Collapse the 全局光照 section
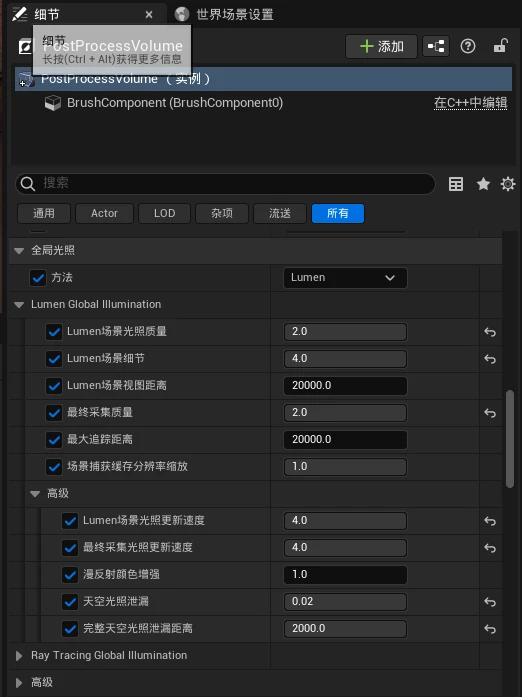Image resolution: width=522 pixels, height=697 pixels. pos(19,251)
